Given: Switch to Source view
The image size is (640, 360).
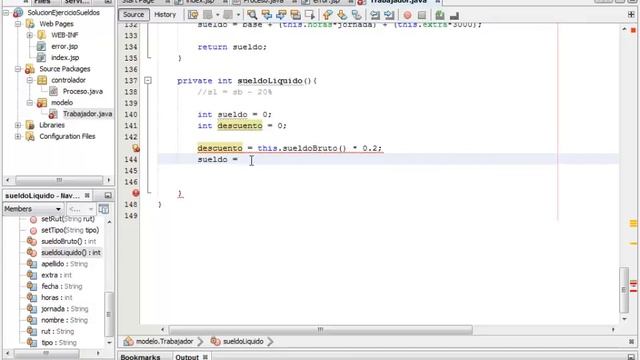Looking at the screenshot, I should [x=133, y=15].
